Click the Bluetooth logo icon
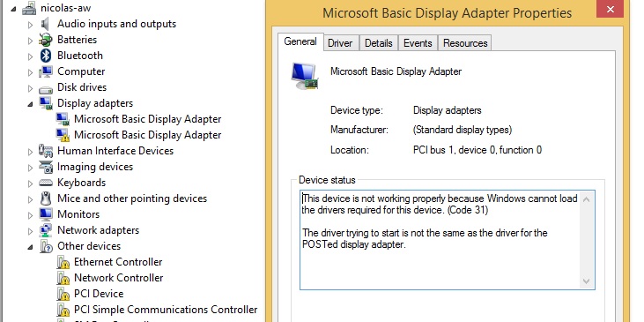 point(46,56)
